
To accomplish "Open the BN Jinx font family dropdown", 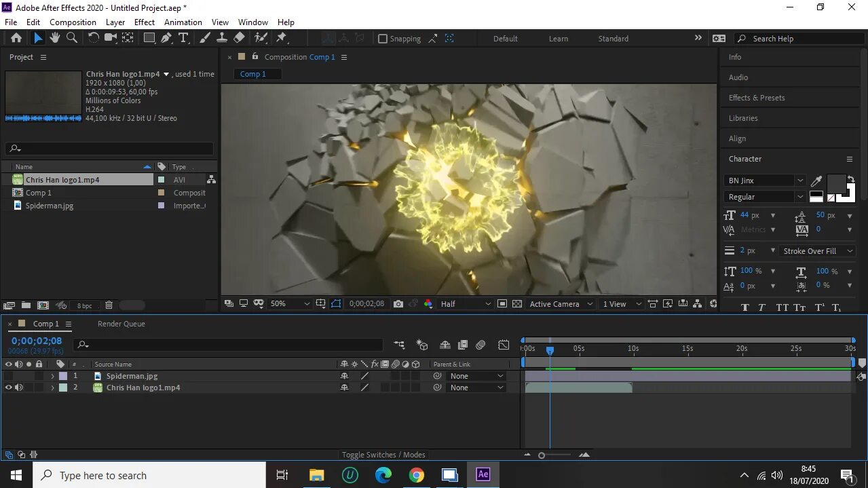I will click(x=764, y=181).
